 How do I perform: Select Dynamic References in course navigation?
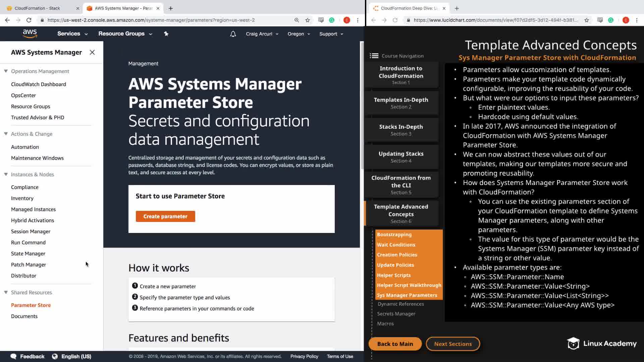(400, 304)
